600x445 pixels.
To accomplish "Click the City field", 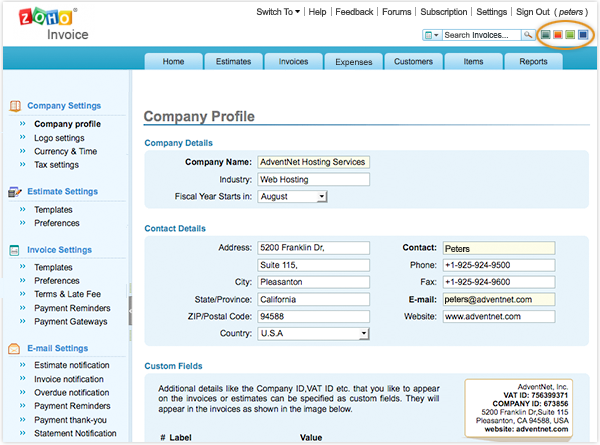I will (313, 282).
